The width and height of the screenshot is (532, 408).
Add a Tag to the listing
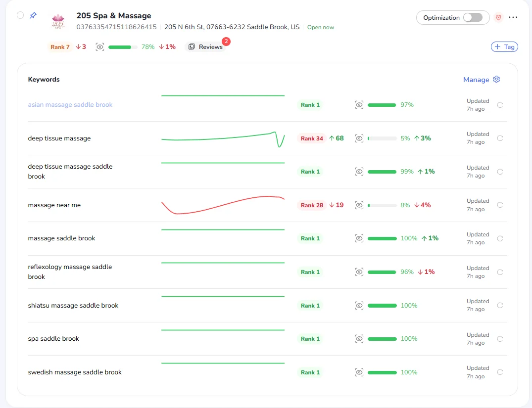(504, 47)
